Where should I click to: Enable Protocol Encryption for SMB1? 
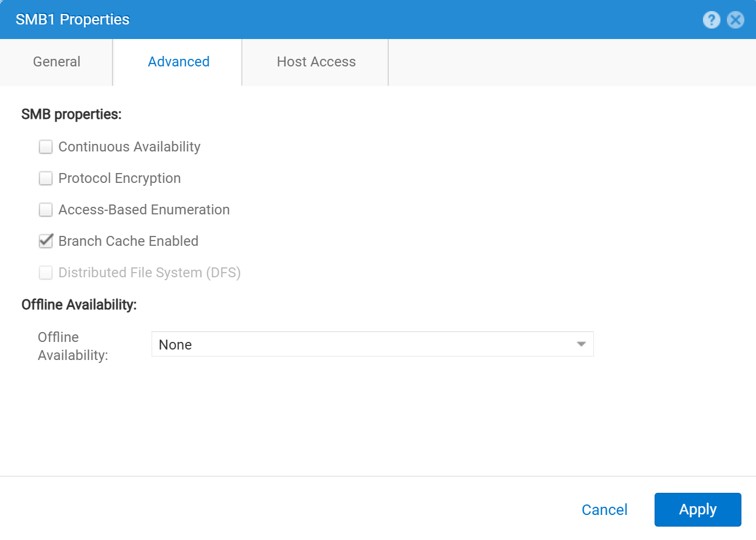45,178
